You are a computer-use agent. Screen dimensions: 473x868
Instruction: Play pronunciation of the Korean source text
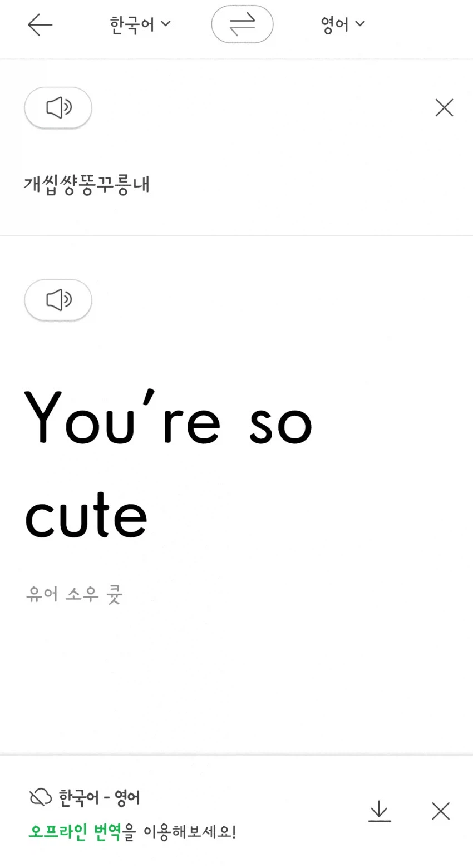[x=58, y=107]
